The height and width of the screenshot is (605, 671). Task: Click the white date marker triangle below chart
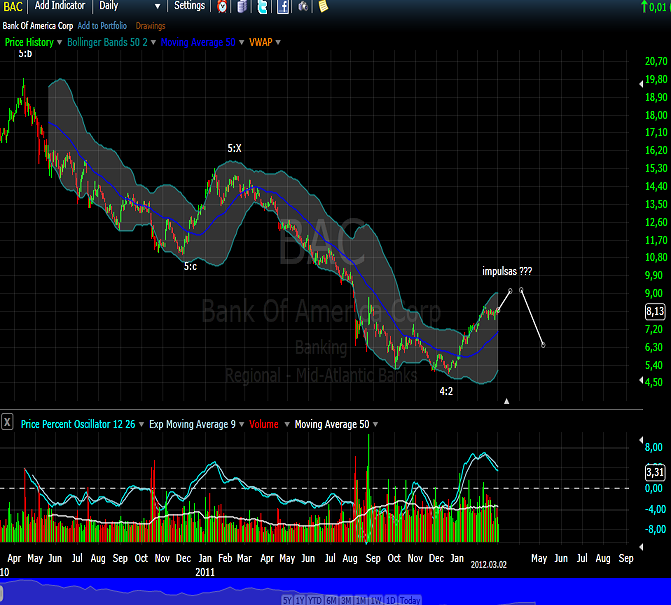506,401
